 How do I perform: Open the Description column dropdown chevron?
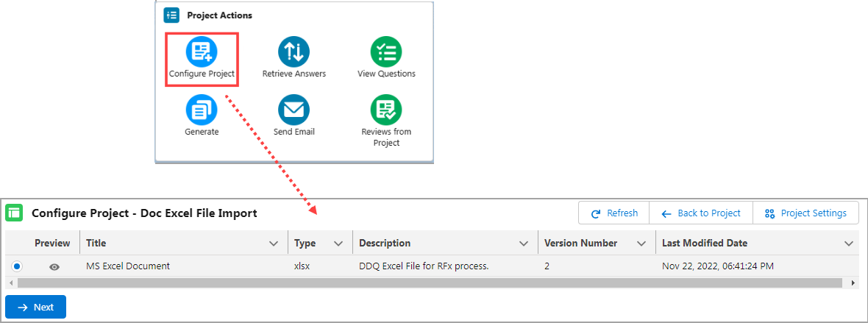coord(523,244)
